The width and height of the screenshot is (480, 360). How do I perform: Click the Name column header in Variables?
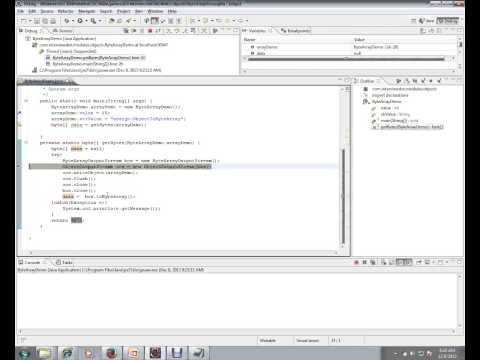(x=297, y=40)
